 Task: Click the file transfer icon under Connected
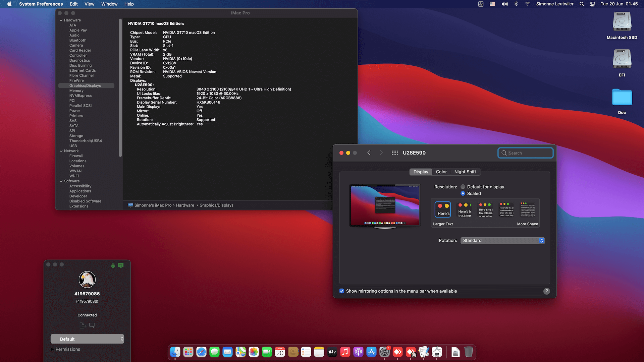coord(83,325)
